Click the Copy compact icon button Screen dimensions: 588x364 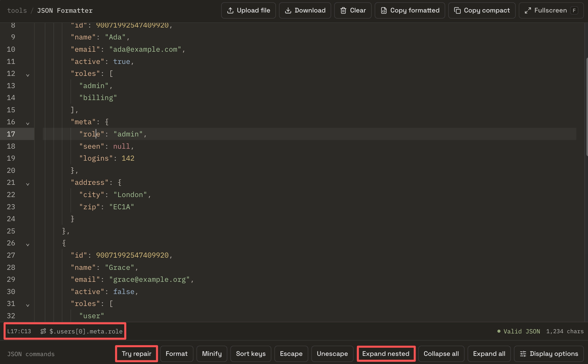[x=482, y=10]
